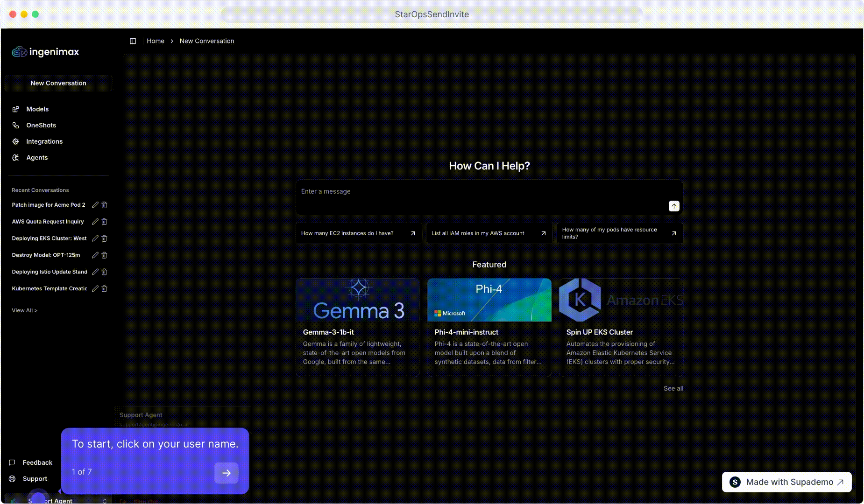864x504 pixels.
Task: Start a New Conversation
Action: click(x=58, y=83)
